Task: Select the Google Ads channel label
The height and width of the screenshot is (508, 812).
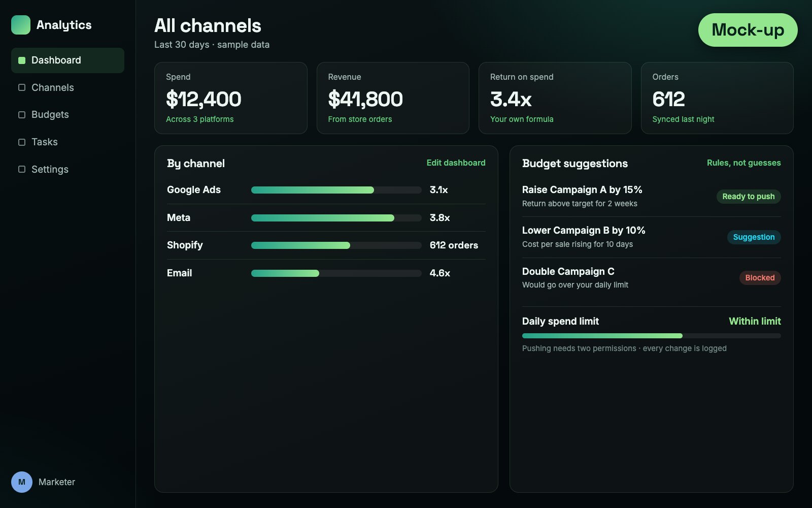Action: 194,190
